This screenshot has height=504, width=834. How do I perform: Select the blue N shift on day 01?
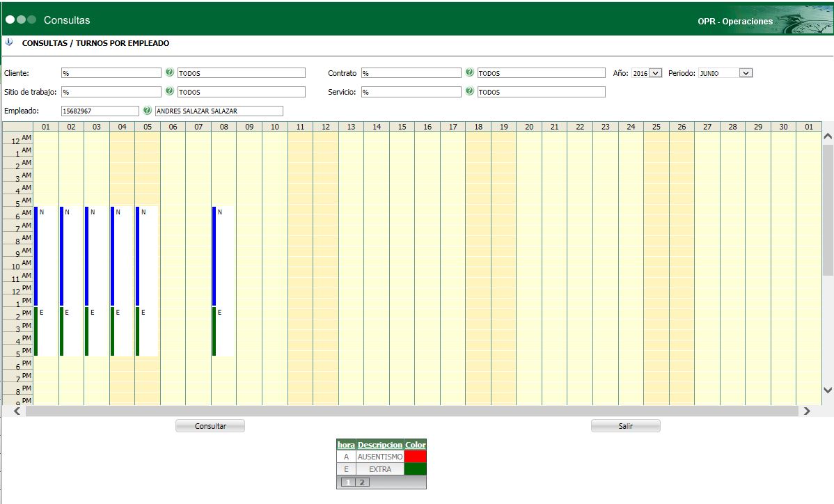point(45,256)
